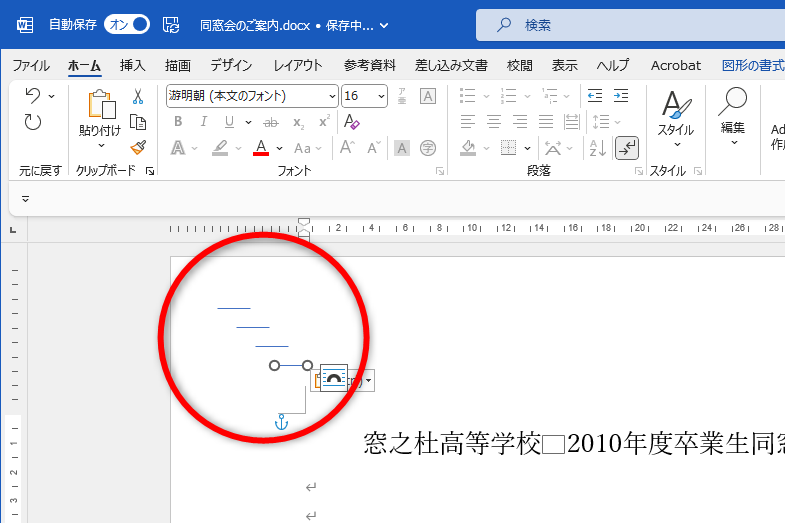The width and height of the screenshot is (785, 523).
Task: Open the 校閲 tab
Action: pos(520,66)
